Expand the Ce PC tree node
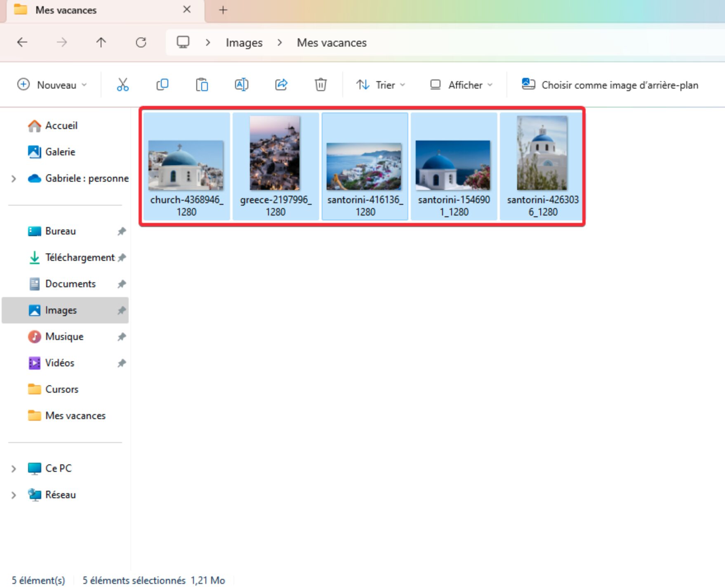 [x=14, y=469]
